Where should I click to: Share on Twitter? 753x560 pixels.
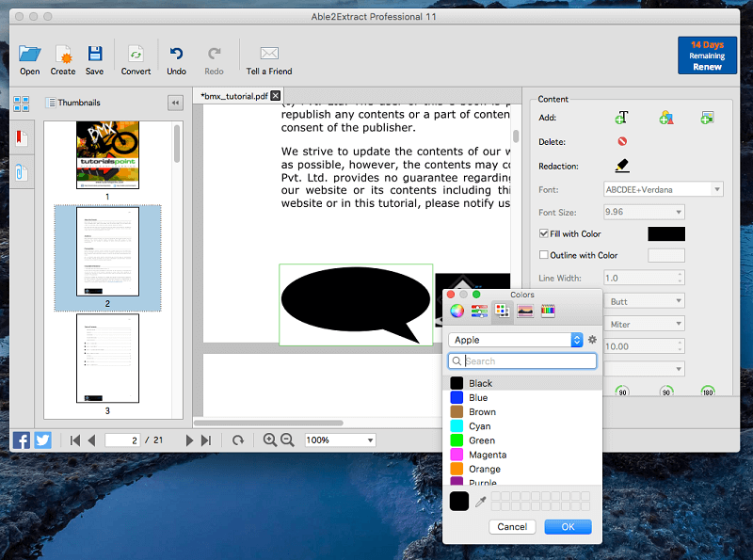pyautogui.click(x=42, y=440)
